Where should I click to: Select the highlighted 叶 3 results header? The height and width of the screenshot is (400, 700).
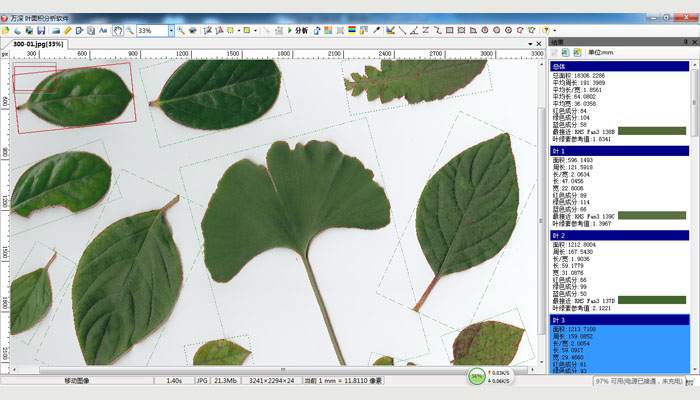click(x=619, y=320)
